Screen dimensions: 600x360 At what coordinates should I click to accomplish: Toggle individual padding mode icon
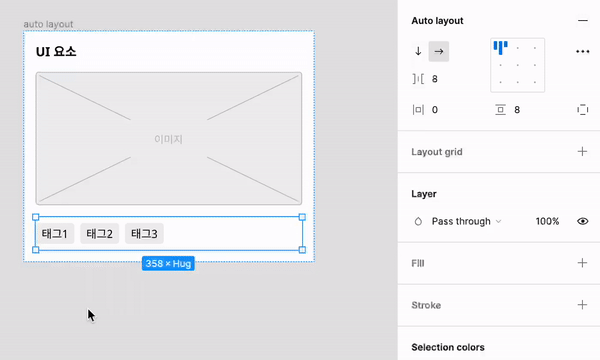coord(582,110)
